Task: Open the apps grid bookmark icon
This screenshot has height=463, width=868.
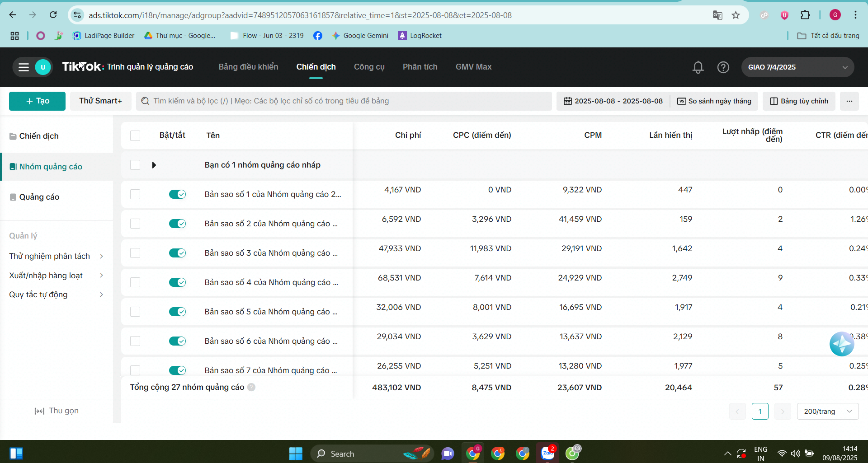Action: coord(14,36)
